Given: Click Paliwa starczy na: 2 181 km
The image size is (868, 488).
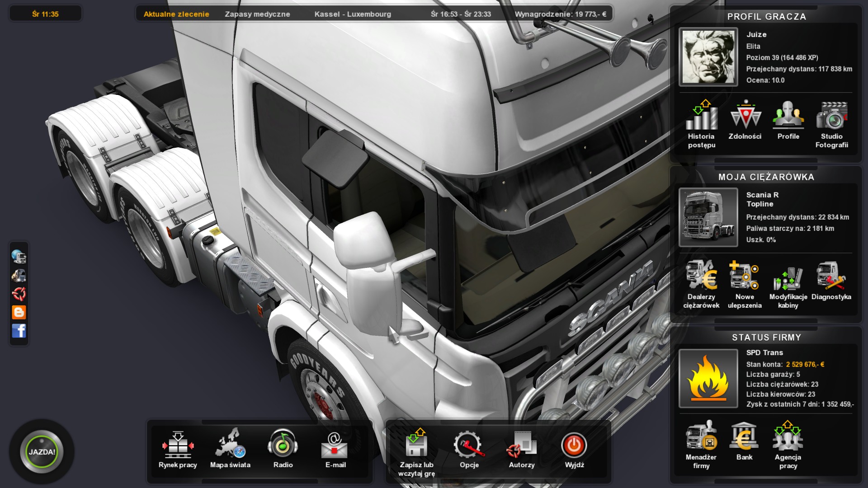Looking at the screenshot, I should (x=790, y=228).
